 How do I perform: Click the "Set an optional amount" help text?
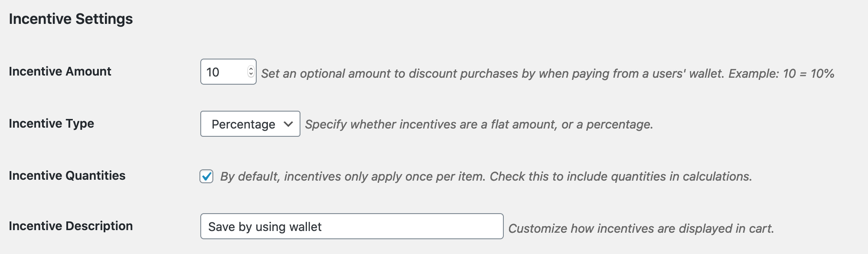[547, 74]
